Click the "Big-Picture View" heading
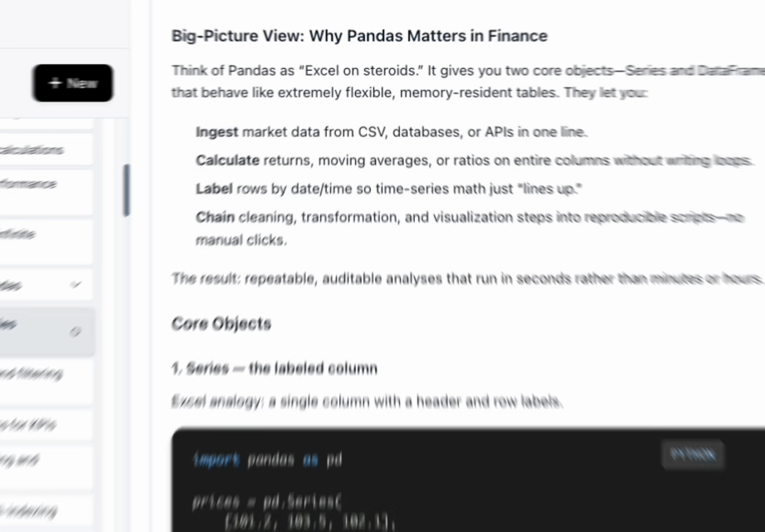The image size is (765, 532). (x=359, y=36)
